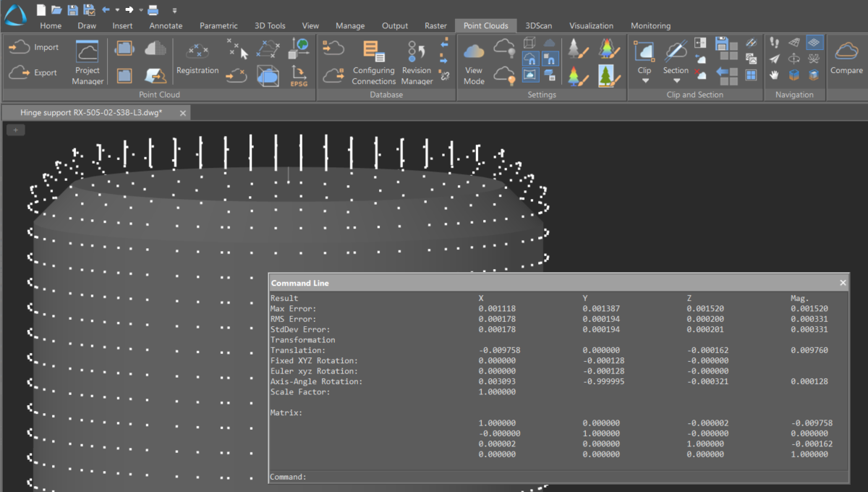
Task: Open the Section dropdown
Action: click(x=677, y=80)
